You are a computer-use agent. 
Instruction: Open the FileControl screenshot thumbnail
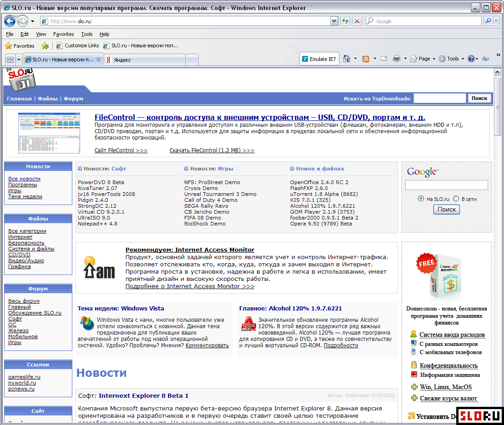[x=49, y=133]
